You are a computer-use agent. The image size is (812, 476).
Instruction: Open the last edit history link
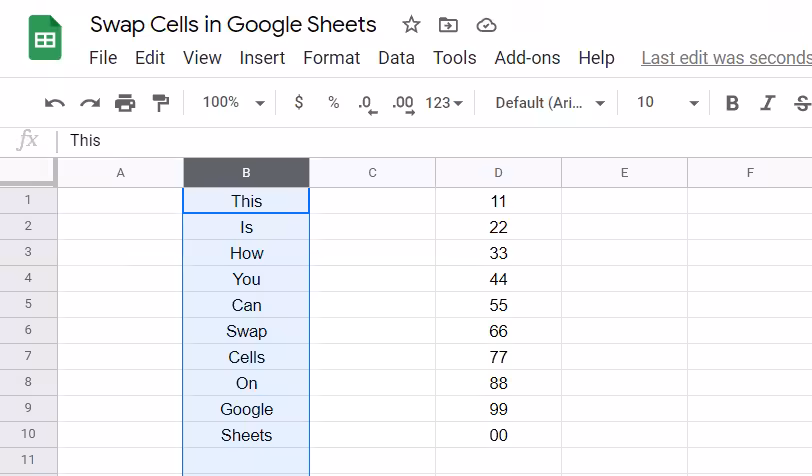tap(727, 58)
